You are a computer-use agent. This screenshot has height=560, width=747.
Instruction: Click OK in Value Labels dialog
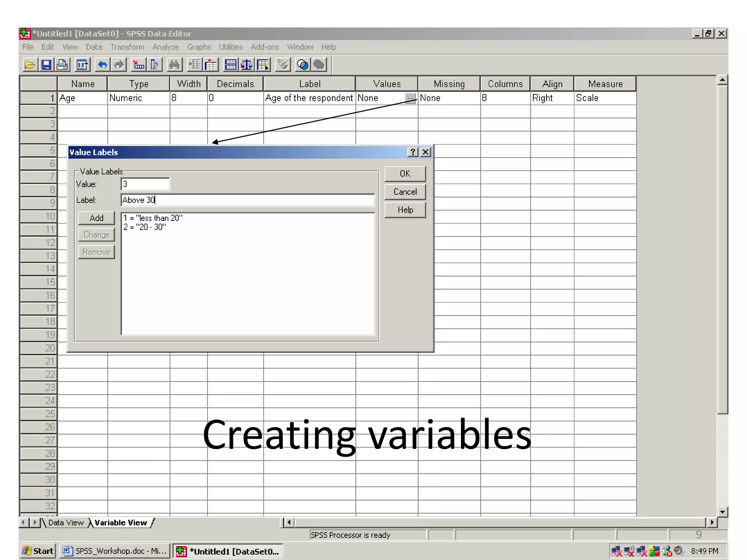coord(405,174)
